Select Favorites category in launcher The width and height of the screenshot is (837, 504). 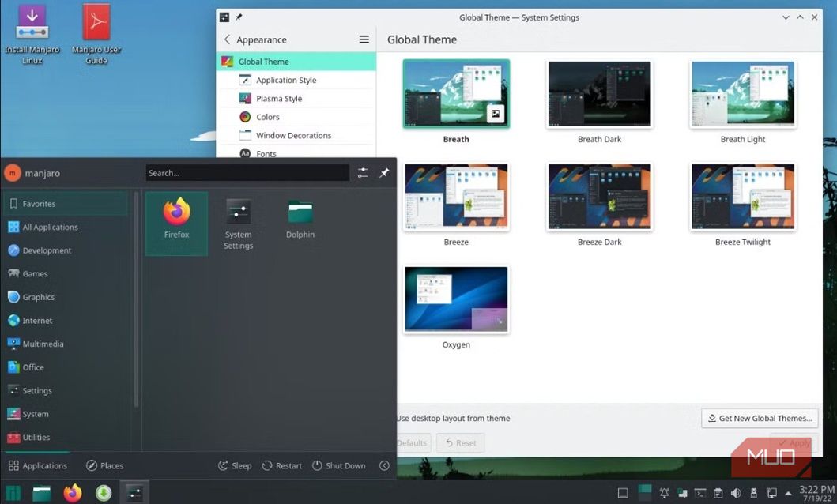pos(66,203)
